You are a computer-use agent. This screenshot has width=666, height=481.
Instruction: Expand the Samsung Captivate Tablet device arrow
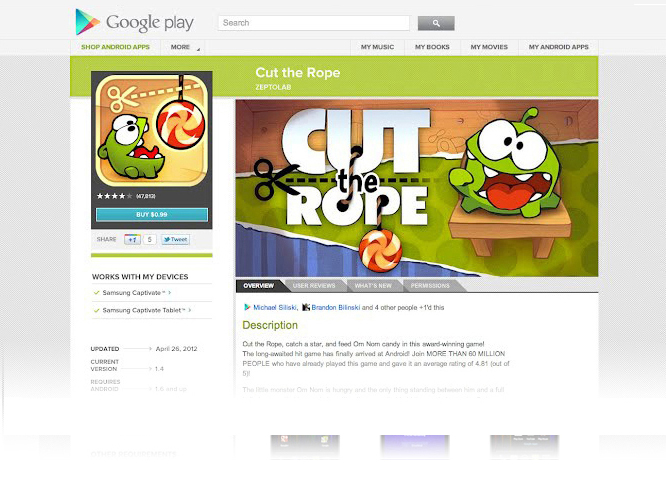(x=189, y=310)
